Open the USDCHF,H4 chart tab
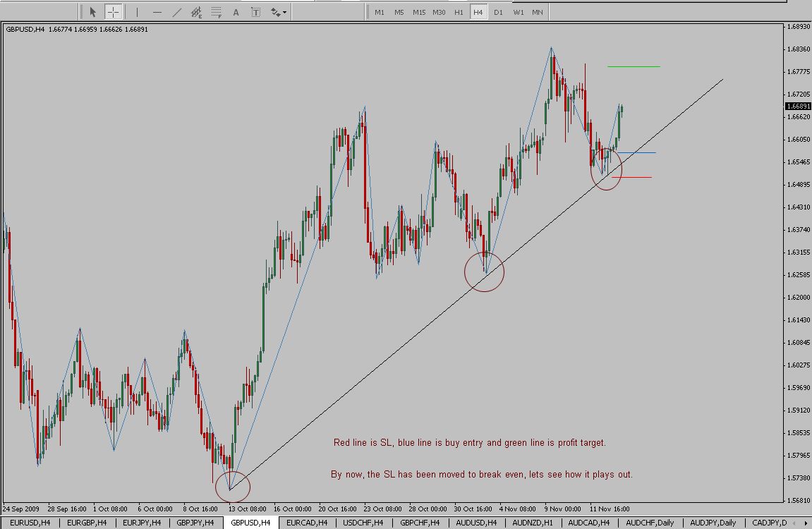Screen dimensions: 812x529 [x=363, y=523]
